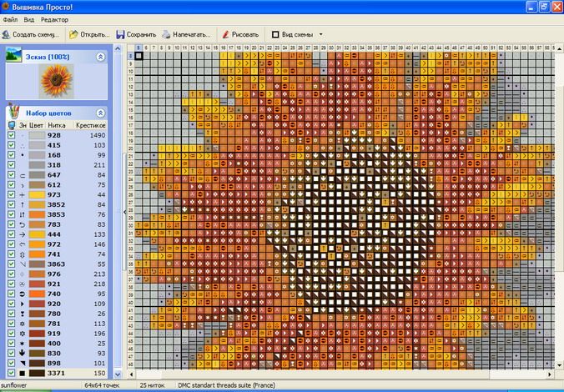Click the monitor icon in the color list header
Screen dimensions: 564x392
point(11,125)
